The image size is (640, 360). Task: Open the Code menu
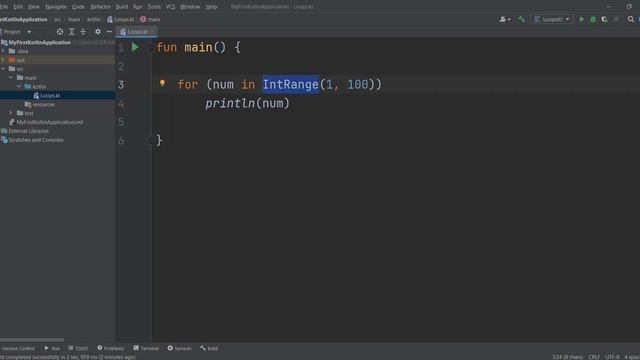pyautogui.click(x=78, y=7)
